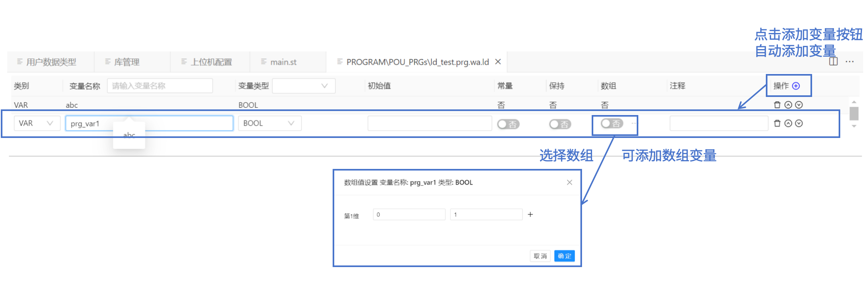
Task: Add another dimension with plus icon
Action: pyautogui.click(x=530, y=214)
